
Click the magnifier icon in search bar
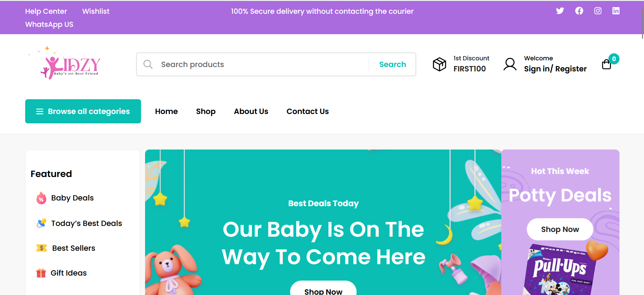[x=148, y=64]
